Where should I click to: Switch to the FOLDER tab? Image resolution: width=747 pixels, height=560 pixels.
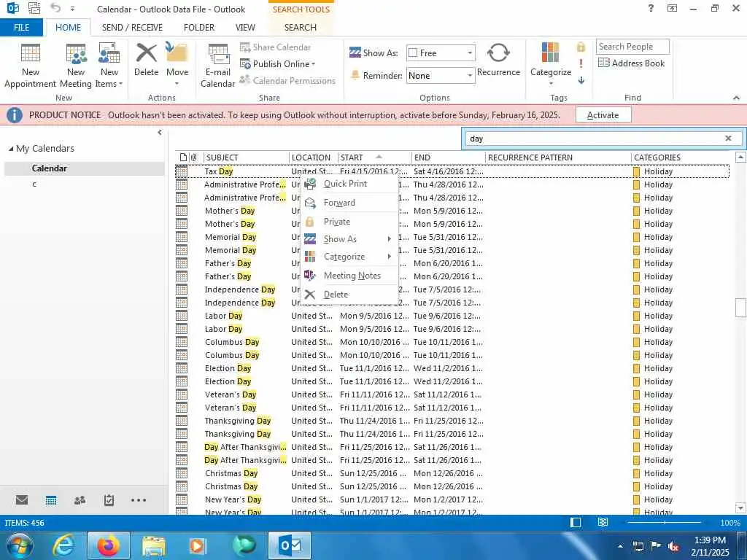[198, 28]
